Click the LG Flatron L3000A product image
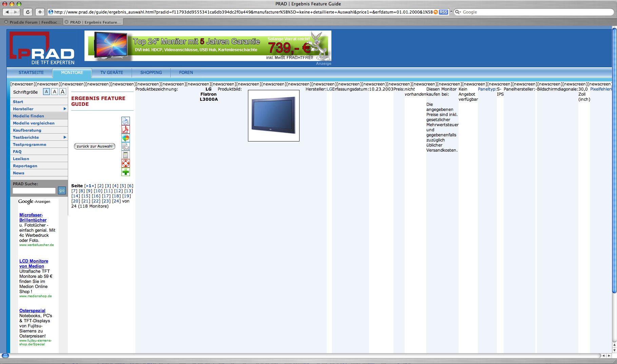The height and width of the screenshot is (364, 617). click(x=273, y=115)
